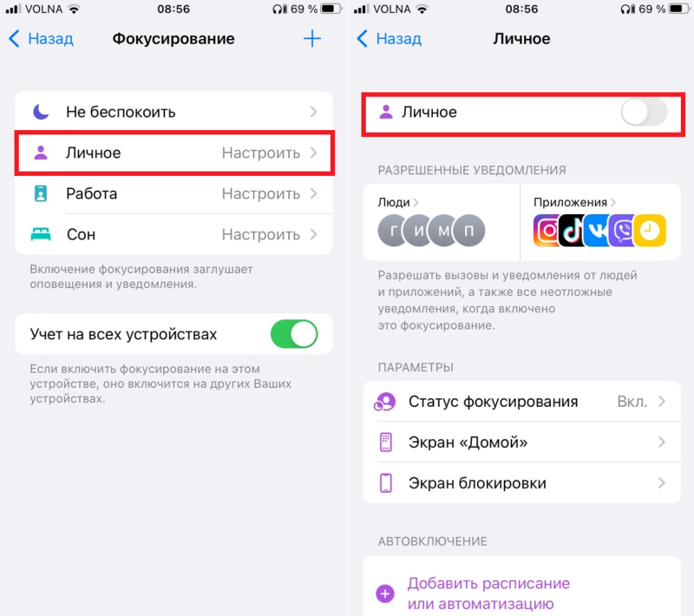Tap the Viber app icon
Viewport: 694px width, 616px height.
tap(622, 230)
